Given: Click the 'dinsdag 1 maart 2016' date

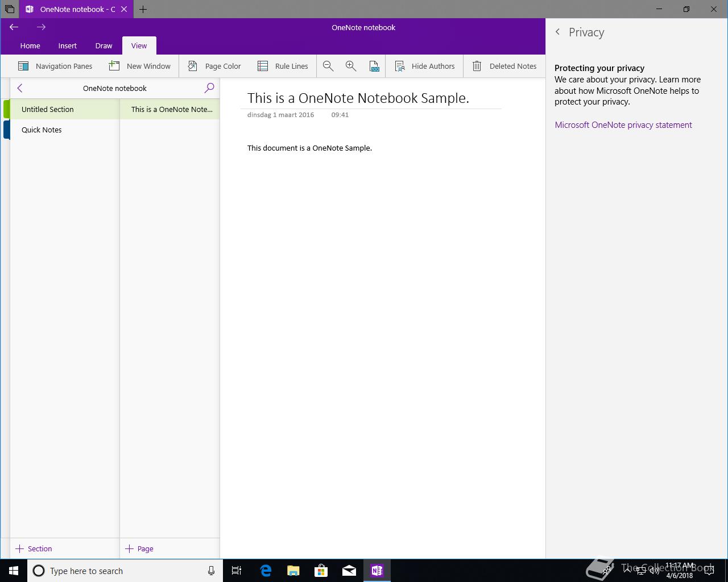Looking at the screenshot, I should pyautogui.click(x=280, y=115).
